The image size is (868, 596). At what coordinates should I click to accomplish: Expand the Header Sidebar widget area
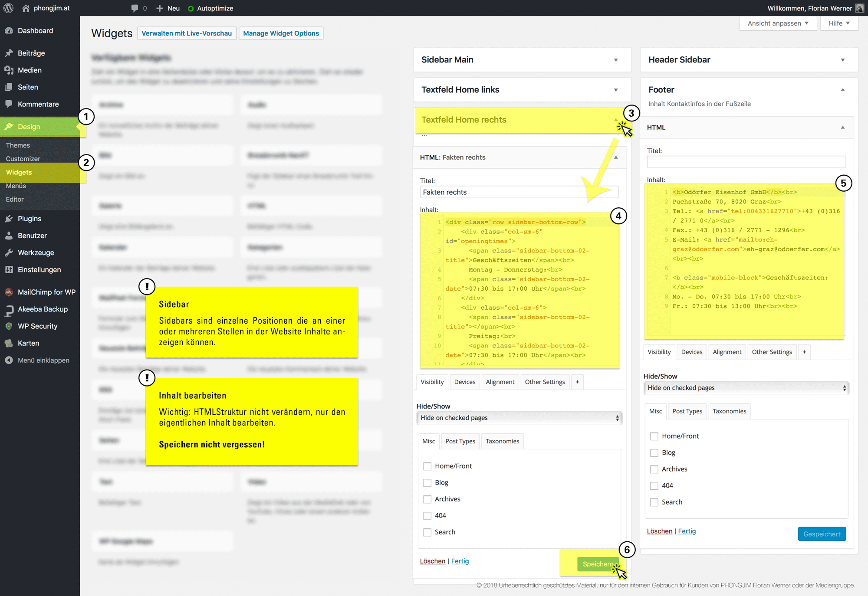pos(843,60)
